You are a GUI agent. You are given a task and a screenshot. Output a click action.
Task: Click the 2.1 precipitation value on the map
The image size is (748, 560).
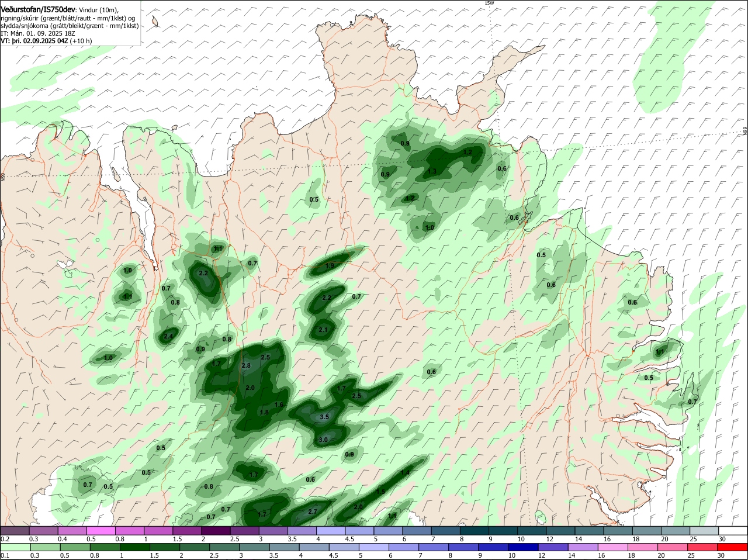(324, 330)
